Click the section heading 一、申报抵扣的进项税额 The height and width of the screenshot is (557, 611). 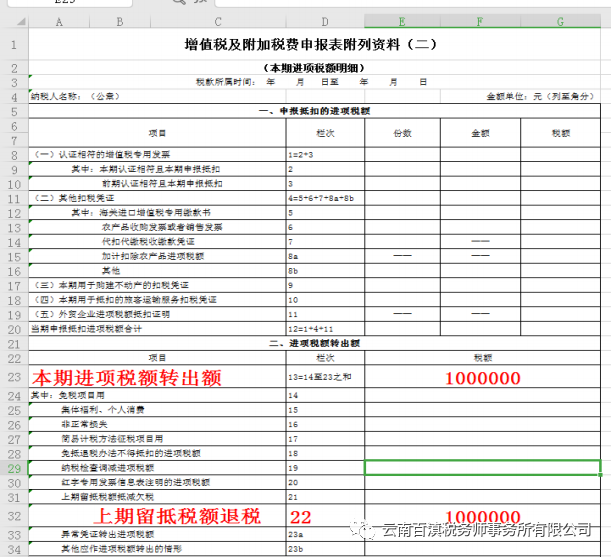point(314,111)
